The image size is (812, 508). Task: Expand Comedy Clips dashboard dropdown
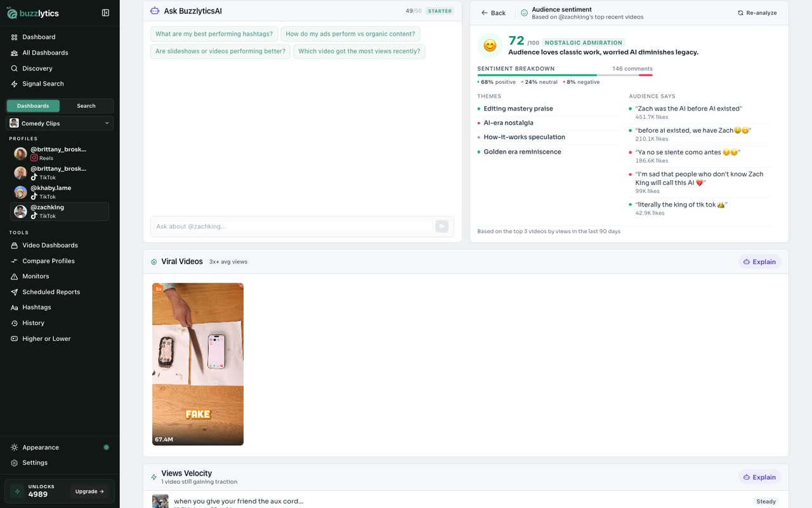pyautogui.click(x=60, y=123)
